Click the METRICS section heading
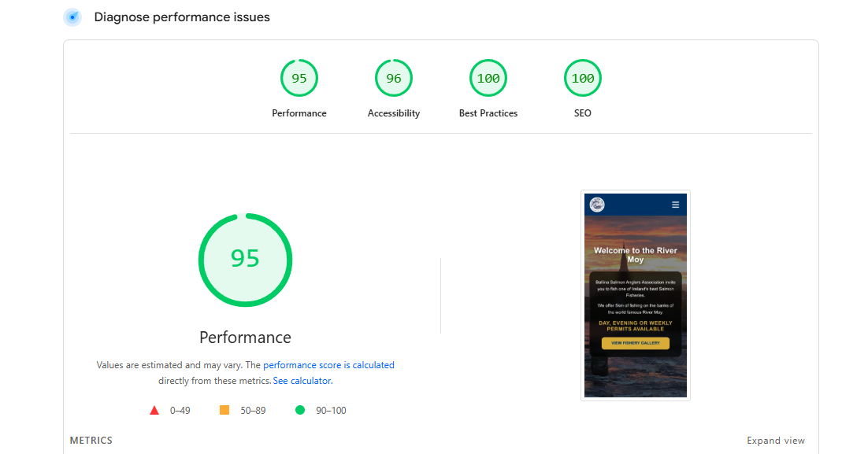Screen dimensions: 868x454 91,441
